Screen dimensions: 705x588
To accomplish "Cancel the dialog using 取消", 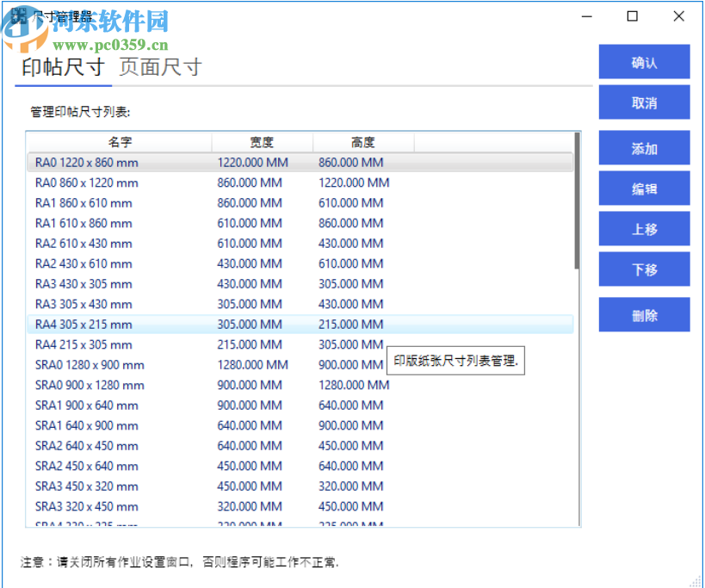I will [643, 102].
